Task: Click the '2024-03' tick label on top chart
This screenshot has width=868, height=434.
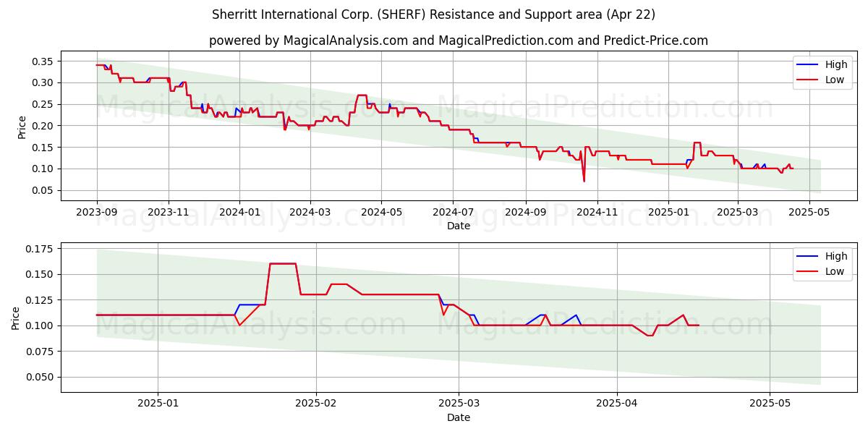Action: [310, 212]
